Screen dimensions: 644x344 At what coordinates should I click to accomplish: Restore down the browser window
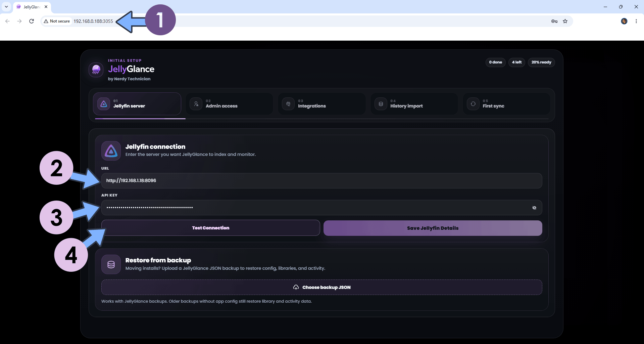[621, 7]
